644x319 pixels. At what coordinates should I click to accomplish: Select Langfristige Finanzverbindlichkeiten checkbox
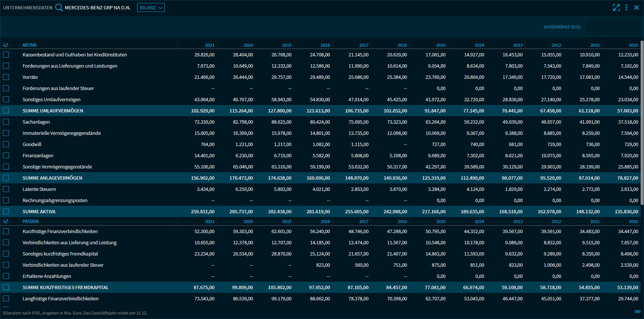point(6,298)
